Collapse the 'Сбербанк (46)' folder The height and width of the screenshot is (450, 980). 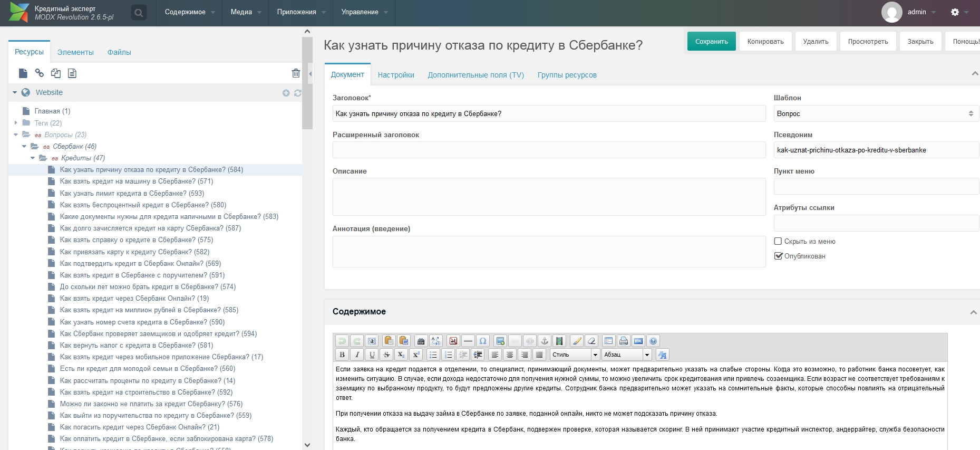tap(24, 146)
